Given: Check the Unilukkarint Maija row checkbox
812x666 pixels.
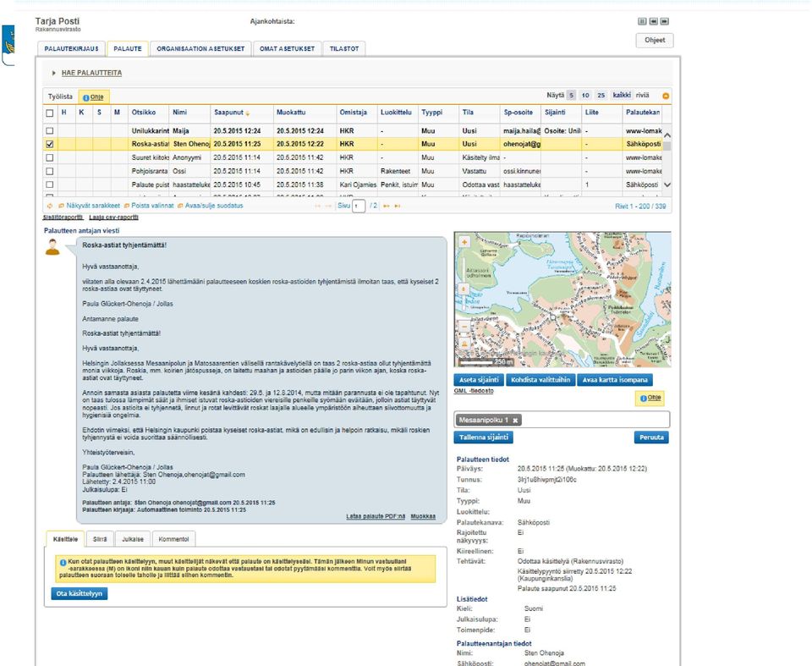Looking at the screenshot, I should [50, 131].
